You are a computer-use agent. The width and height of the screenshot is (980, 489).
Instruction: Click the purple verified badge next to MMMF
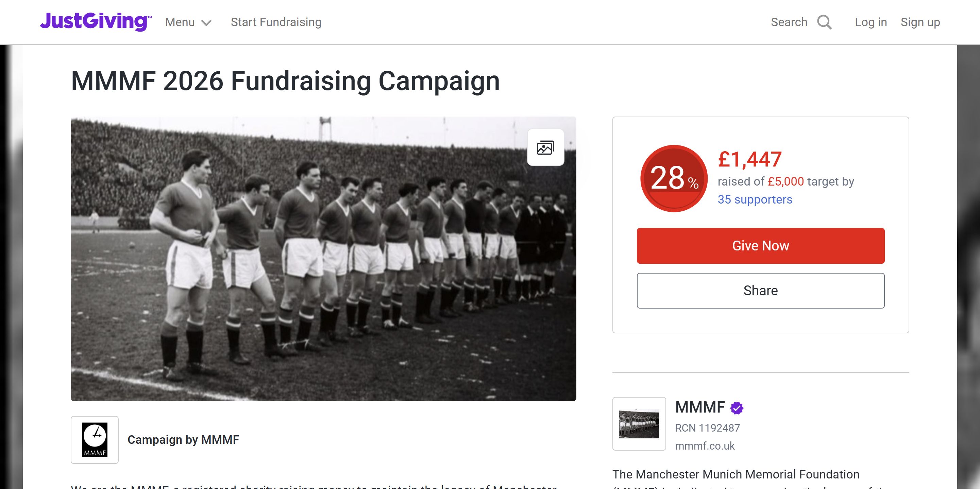(x=737, y=408)
